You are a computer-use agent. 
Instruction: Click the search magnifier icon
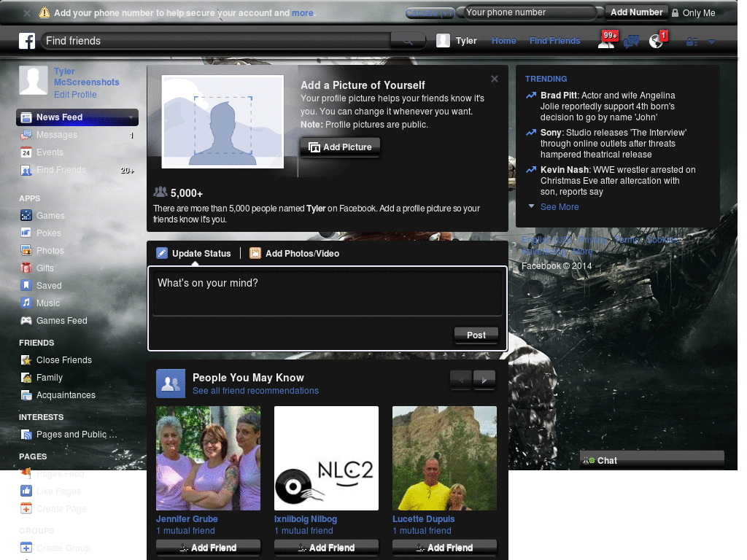(408, 41)
